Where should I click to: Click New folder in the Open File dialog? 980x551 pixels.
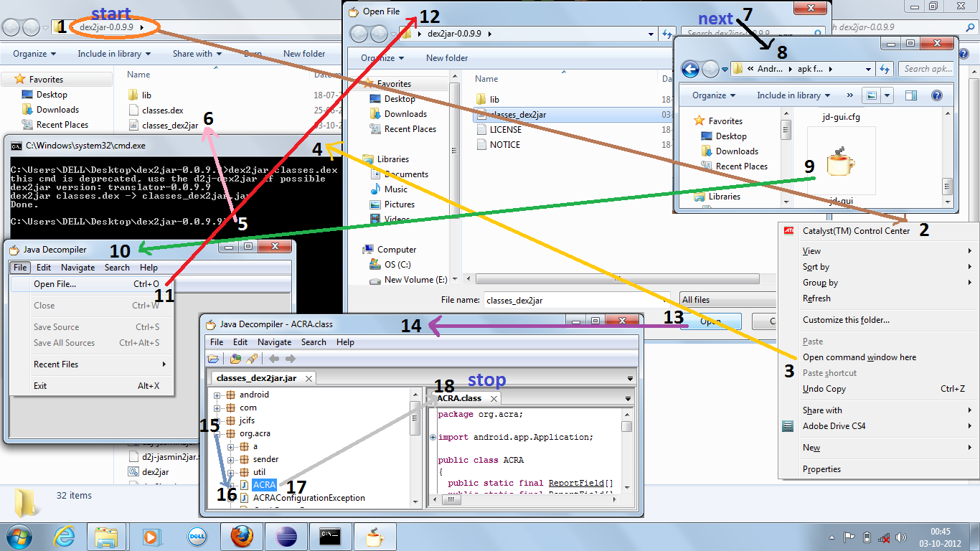point(447,58)
